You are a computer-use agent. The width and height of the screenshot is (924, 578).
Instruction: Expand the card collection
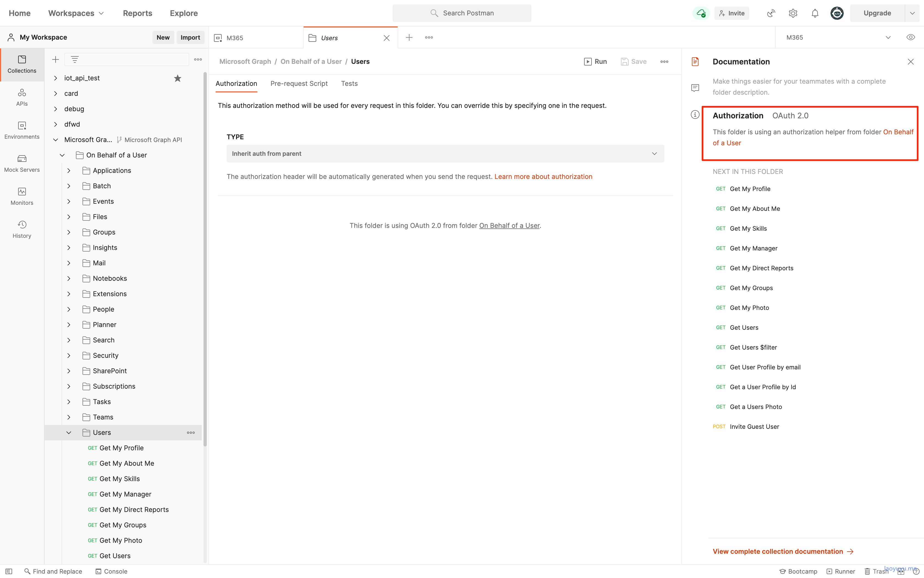coord(55,93)
